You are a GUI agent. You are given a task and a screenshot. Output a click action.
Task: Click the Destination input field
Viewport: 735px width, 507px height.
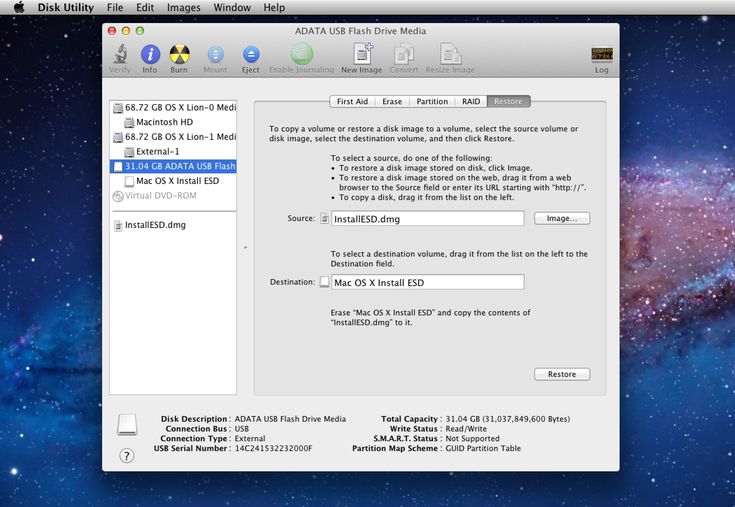pos(428,282)
